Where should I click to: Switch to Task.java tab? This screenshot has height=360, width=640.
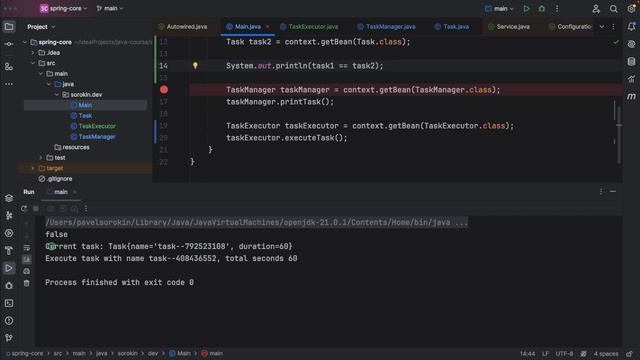click(x=452, y=27)
